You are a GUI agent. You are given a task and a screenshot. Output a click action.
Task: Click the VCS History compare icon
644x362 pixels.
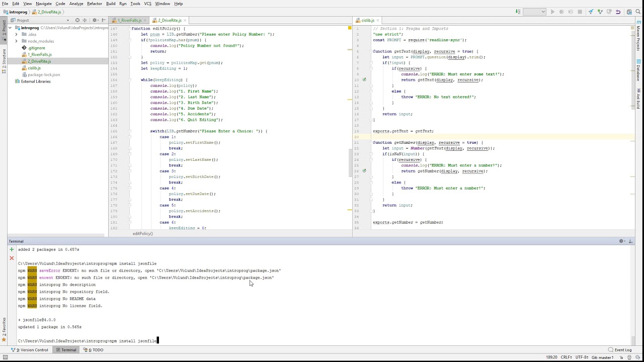click(609, 12)
